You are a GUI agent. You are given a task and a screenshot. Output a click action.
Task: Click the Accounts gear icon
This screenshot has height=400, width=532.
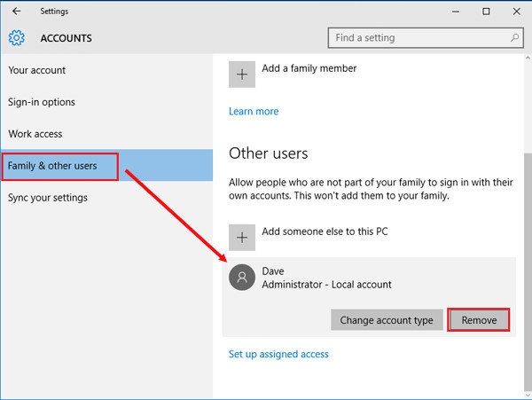point(17,38)
